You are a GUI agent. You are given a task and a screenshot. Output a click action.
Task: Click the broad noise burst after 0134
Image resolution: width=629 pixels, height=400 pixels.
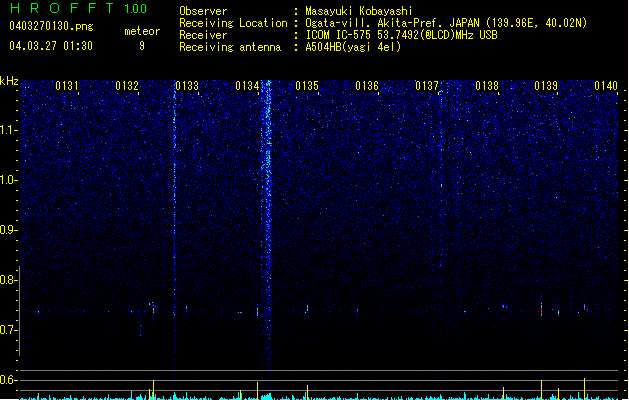tap(266, 225)
